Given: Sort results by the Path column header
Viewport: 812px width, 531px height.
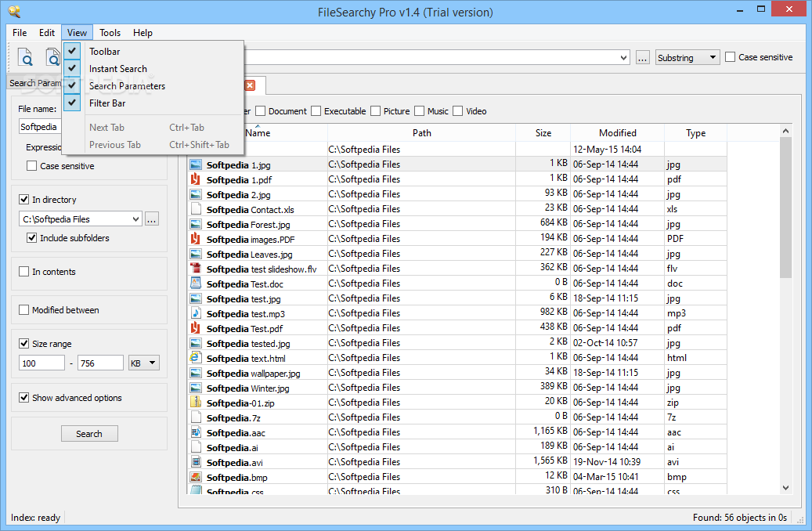Looking at the screenshot, I should (x=421, y=132).
